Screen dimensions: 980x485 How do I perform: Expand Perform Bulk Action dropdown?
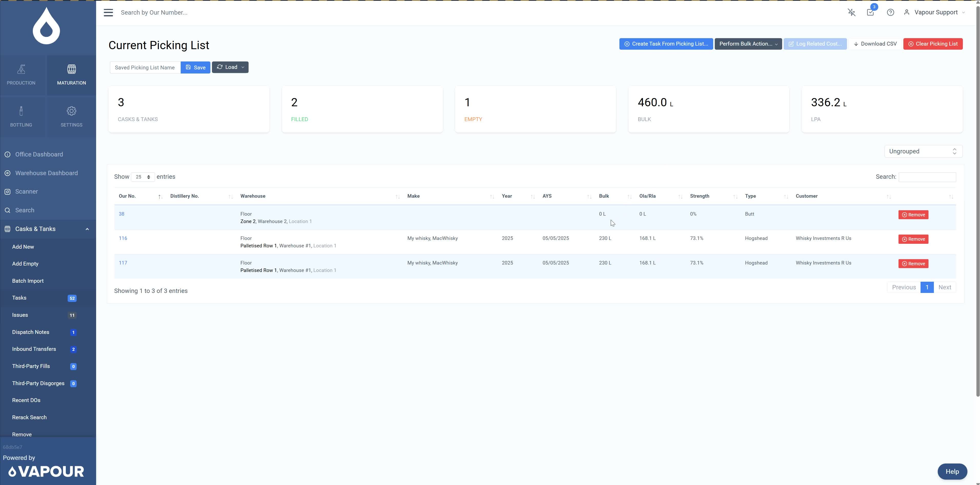[x=748, y=44]
